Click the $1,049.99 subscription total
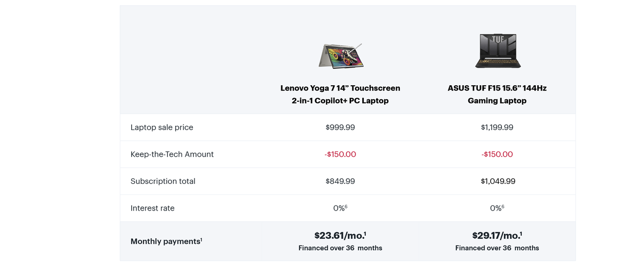The height and width of the screenshot is (266, 644). point(497,181)
